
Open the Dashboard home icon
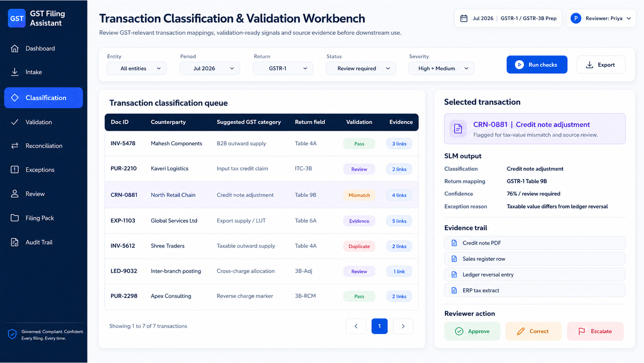point(15,49)
